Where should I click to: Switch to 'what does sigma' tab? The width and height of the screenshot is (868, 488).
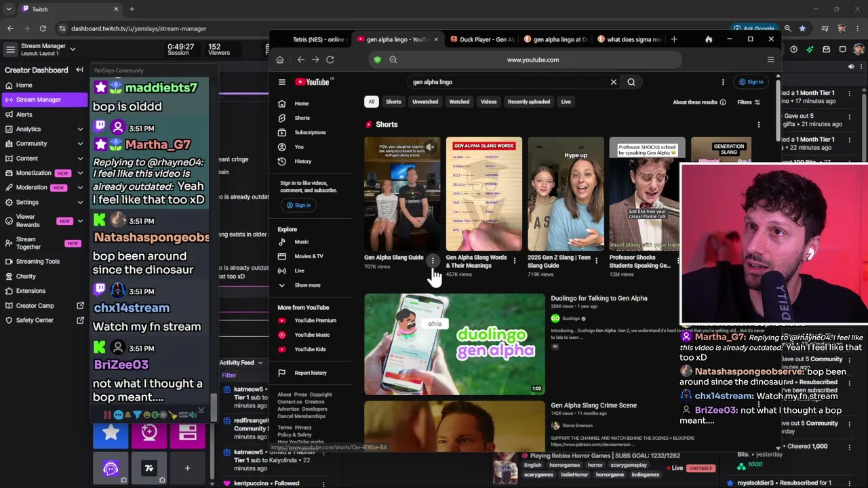(629, 39)
